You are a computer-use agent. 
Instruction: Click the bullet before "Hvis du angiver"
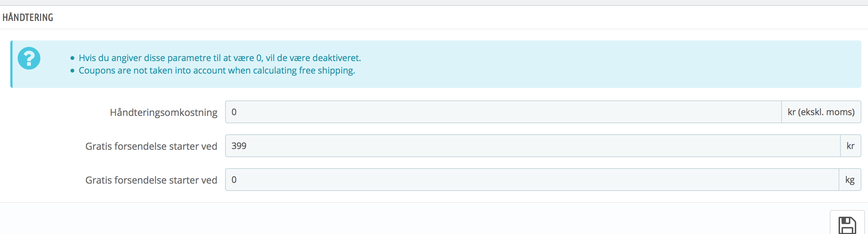(72, 58)
